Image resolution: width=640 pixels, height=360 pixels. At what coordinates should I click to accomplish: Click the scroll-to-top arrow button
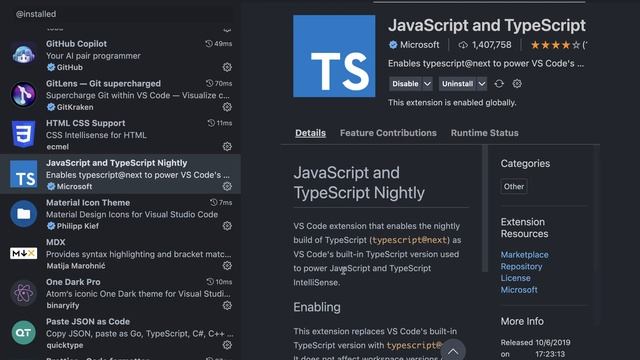coord(453,351)
